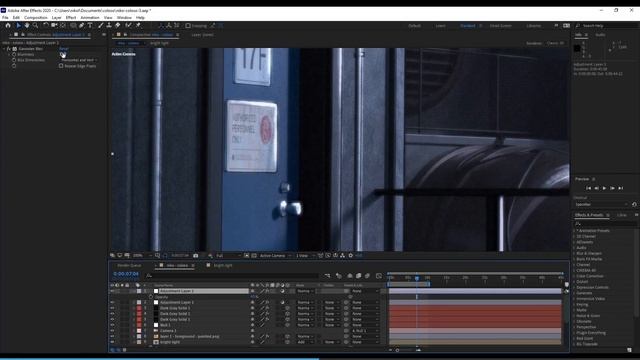Select the Rotation tool
The width and height of the screenshot is (640, 360).
pyautogui.click(x=46, y=25)
